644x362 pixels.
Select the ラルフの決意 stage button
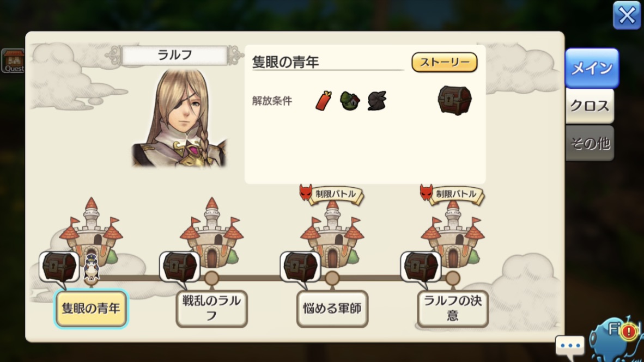click(x=453, y=309)
